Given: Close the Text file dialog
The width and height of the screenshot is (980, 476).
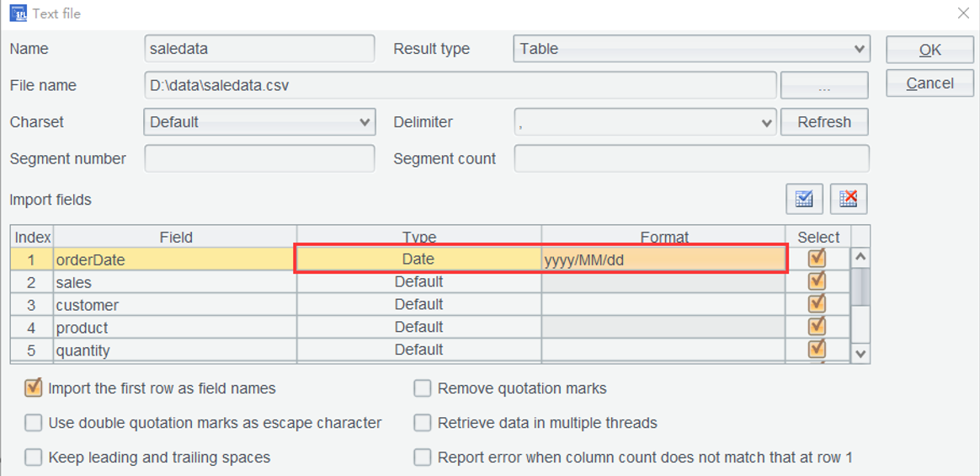Looking at the screenshot, I should pyautogui.click(x=963, y=13).
